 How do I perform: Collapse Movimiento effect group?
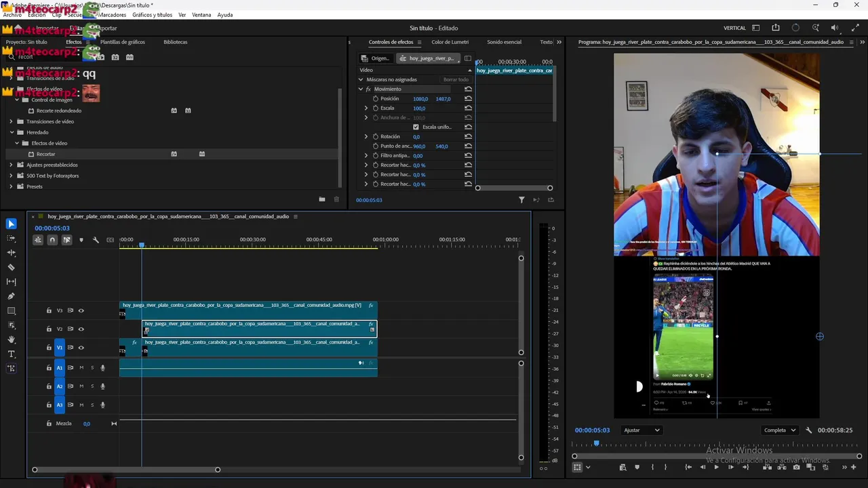click(361, 89)
